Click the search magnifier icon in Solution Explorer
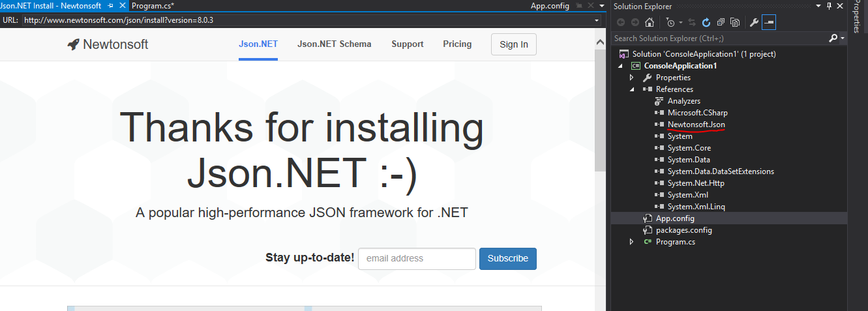 (x=833, y=38)
